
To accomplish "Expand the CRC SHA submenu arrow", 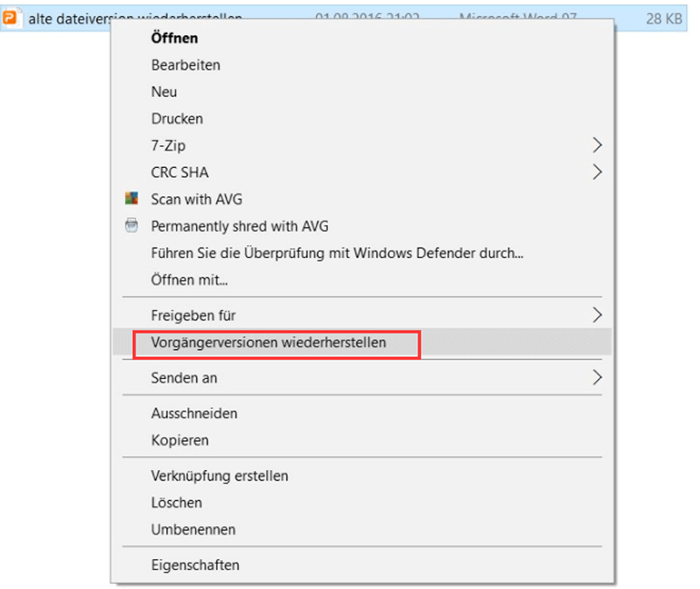I will point(597,172).
